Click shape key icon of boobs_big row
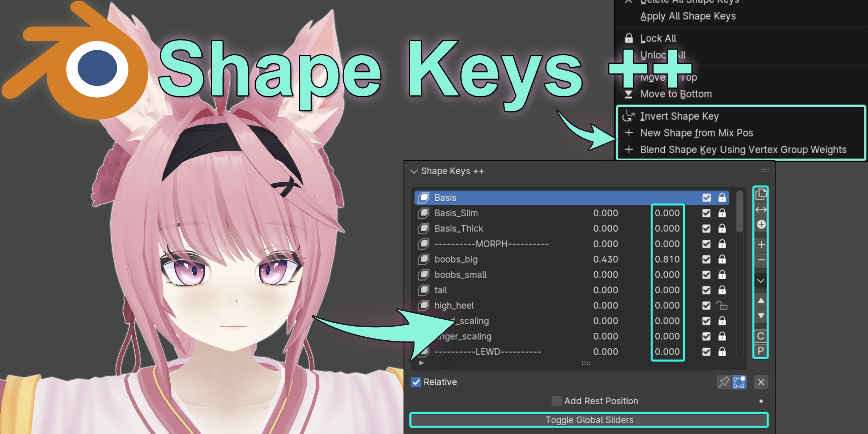The height and width of the screenshot is (434, 868). [424, 259]
